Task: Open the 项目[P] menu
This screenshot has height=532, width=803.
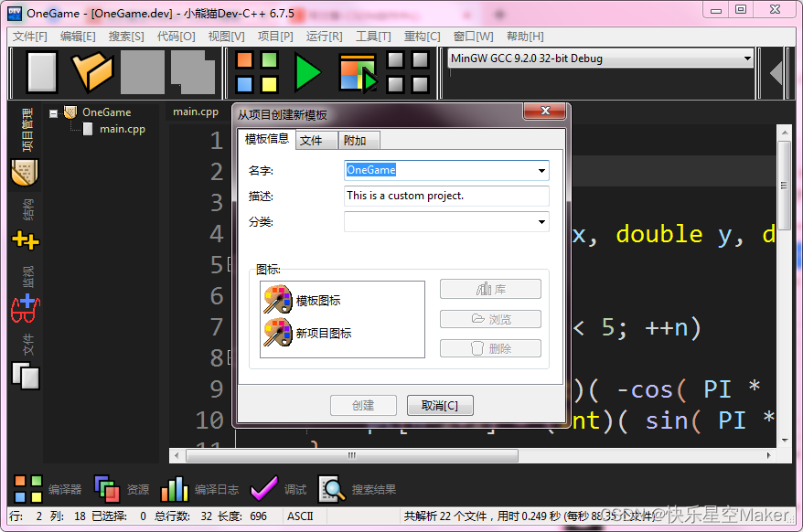Action: [275, 37]
